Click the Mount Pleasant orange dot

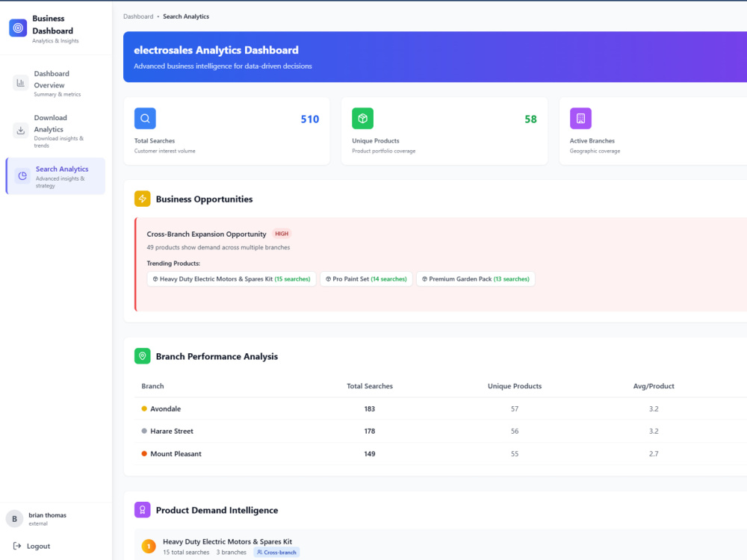(144, 454)
